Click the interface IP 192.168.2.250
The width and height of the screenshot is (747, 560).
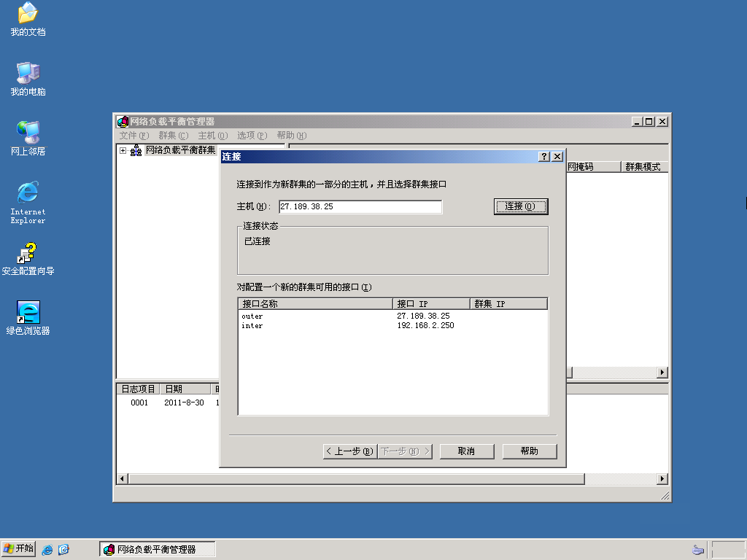425,326
